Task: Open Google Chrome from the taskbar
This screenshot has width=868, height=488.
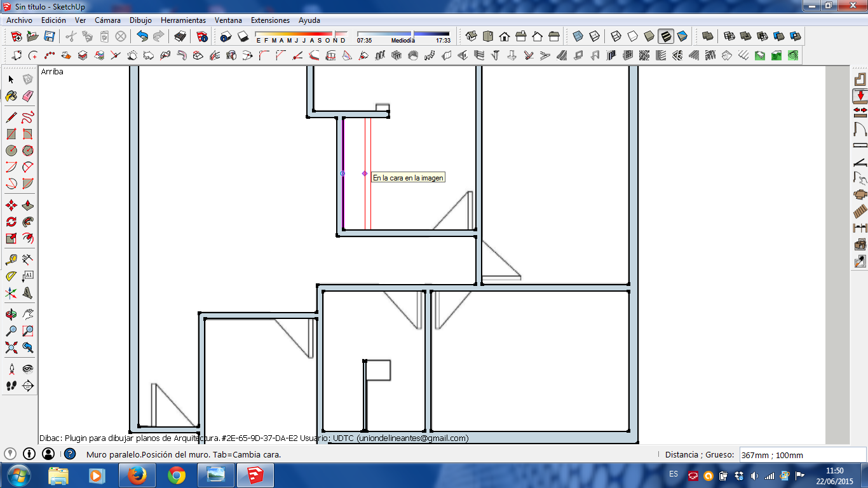Action: [x=177, y=475]
